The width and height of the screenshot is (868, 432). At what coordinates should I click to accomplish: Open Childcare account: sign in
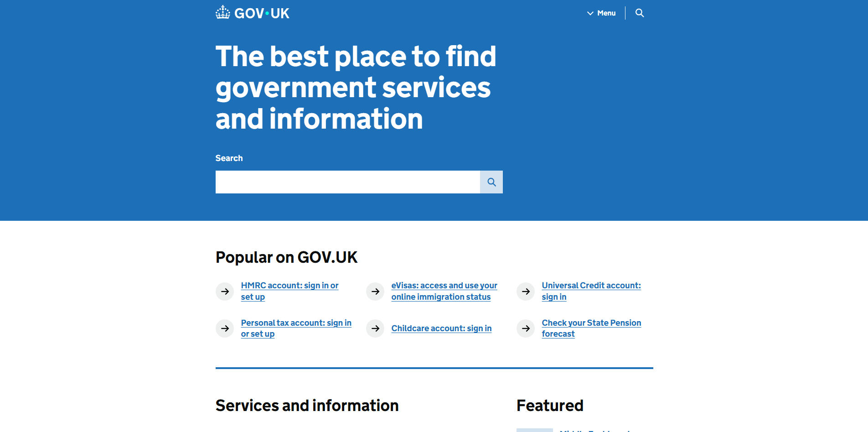pyautogui.click(x=441, y=328)
